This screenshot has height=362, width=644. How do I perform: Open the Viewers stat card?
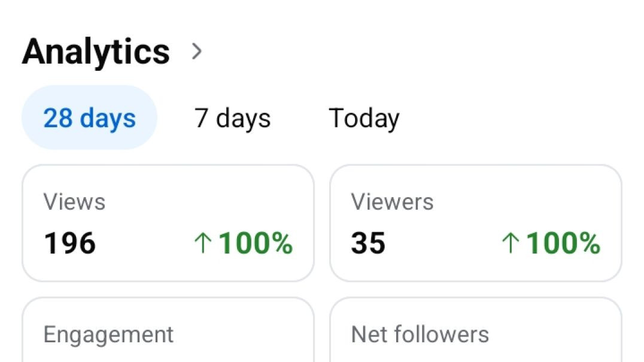pos(476,223)
